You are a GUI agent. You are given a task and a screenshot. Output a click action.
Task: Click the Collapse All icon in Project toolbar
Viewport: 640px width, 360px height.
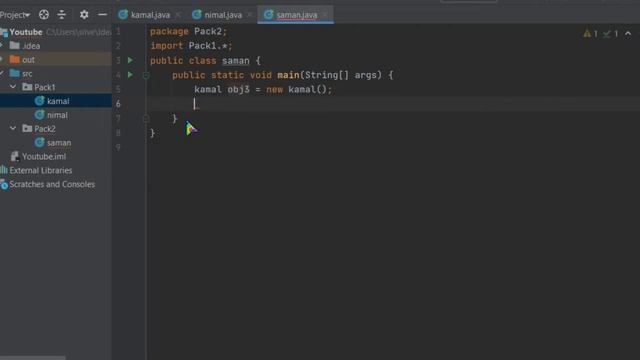pos(62,15)
